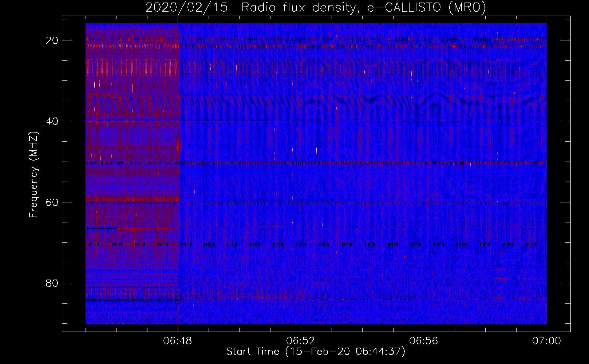The width and height of the screenshot is (589, 364).
Task: Click the '06:56' time tick label
Action: pyautogui.click(x=424, y=341)
